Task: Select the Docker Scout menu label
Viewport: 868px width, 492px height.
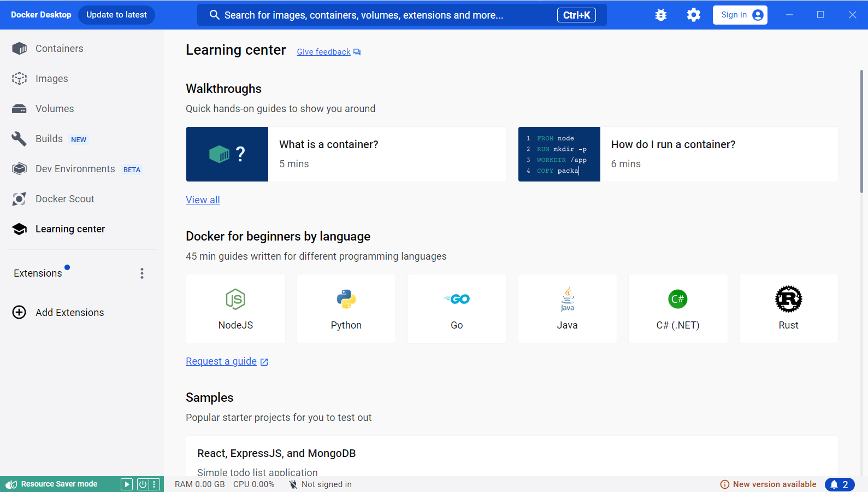Action: 65,199
